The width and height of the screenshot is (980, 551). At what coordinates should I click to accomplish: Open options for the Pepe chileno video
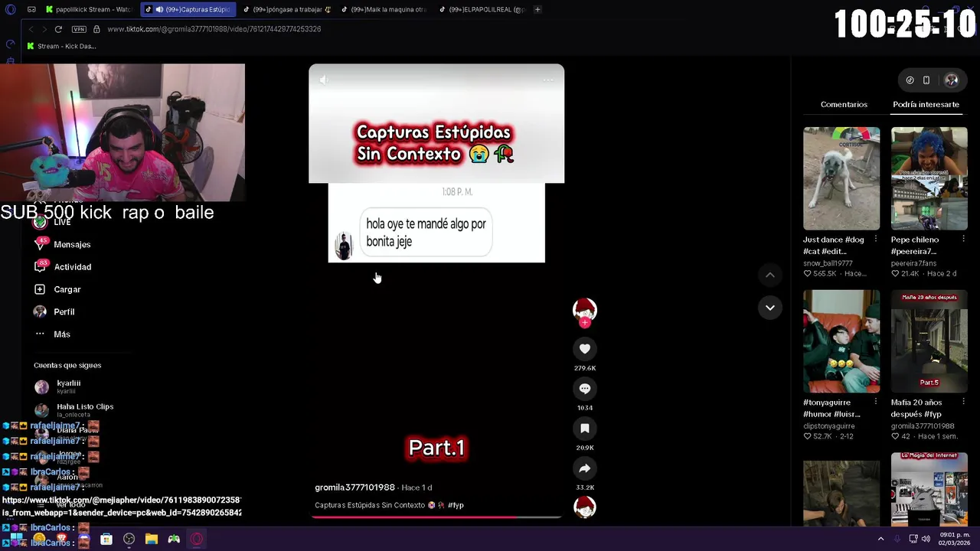click(x=963, y=240)
